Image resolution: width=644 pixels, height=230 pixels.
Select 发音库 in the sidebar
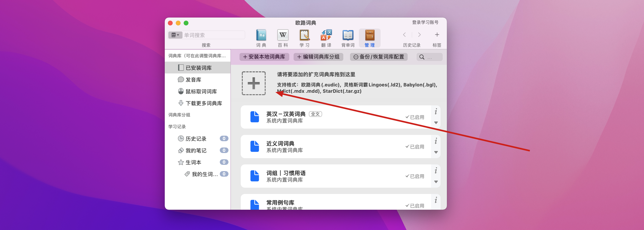pos(193,80)
